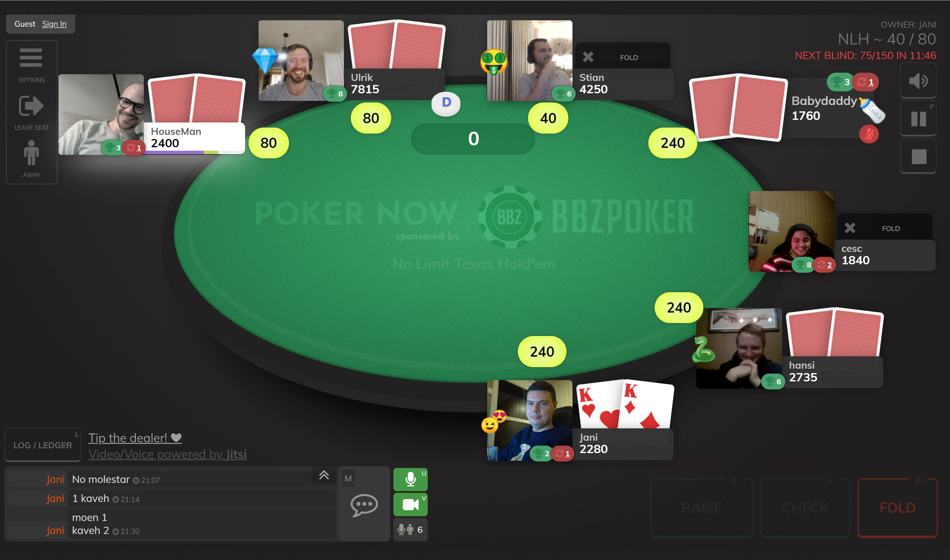Screen dimensions: 950x560
Task: Click Babydaddy's muted microphone icon
Action: tap(868, 134)
